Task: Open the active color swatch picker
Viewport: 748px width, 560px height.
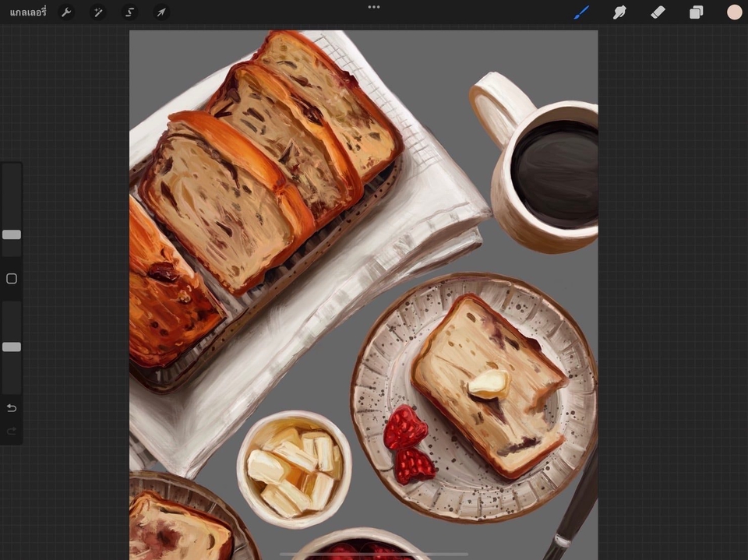Action: 734,12
